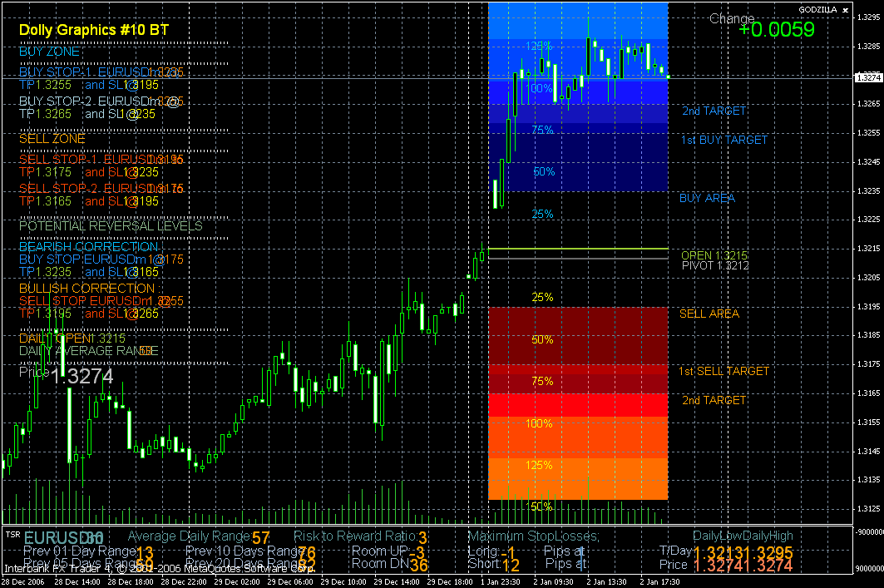Click the 'Risk to Reward Ratio:' label

355,536
